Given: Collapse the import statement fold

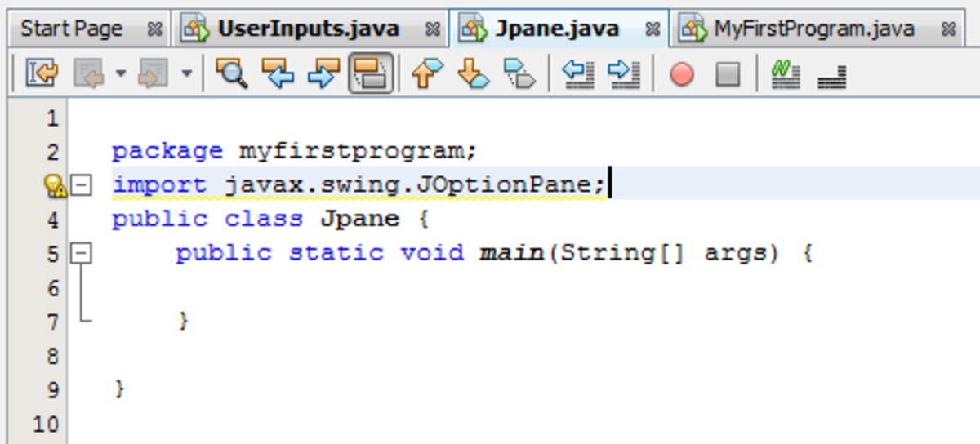Looking at the screenshot, I should (81, 186).
